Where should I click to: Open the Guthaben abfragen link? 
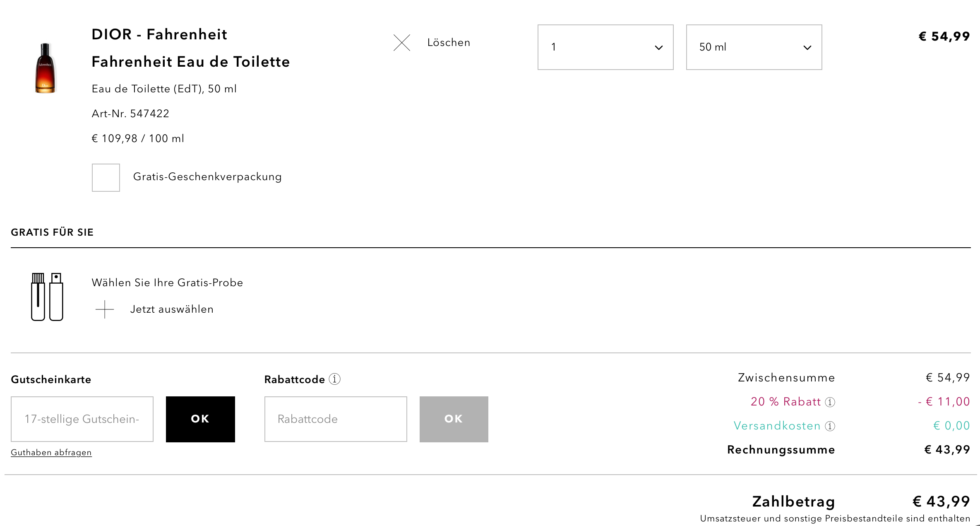[x=51, y=453]
